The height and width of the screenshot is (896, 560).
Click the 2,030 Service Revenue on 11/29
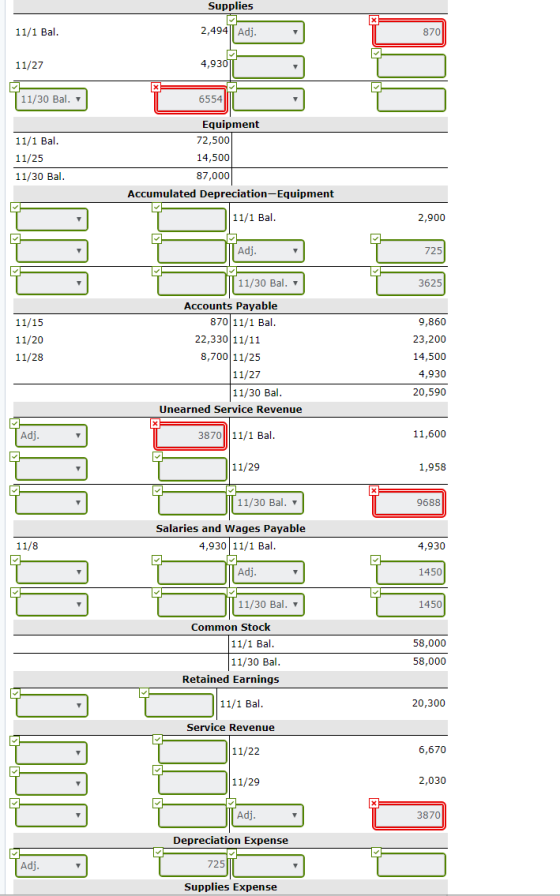(432, 781)
